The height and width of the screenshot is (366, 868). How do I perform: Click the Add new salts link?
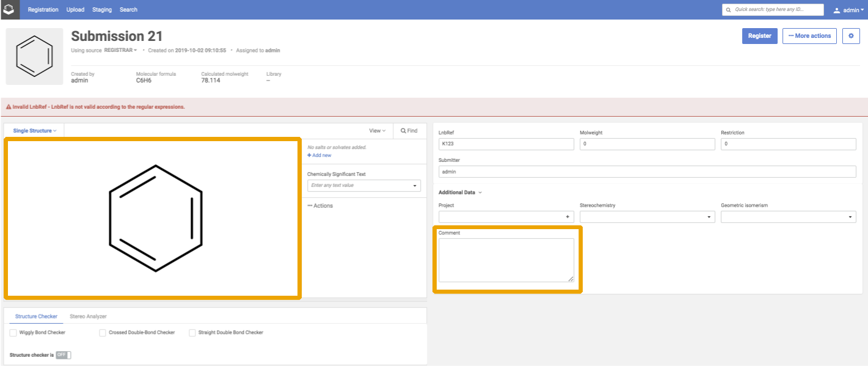319,155
